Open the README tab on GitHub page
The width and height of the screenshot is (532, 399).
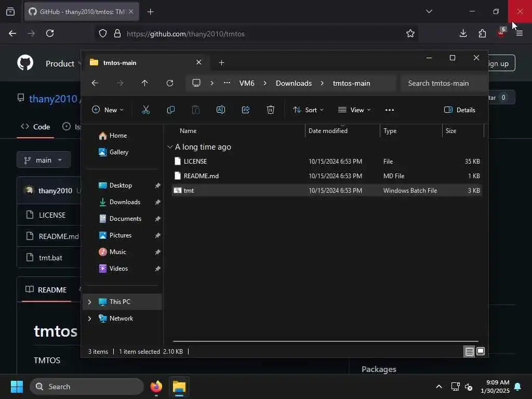click(46, 290)
